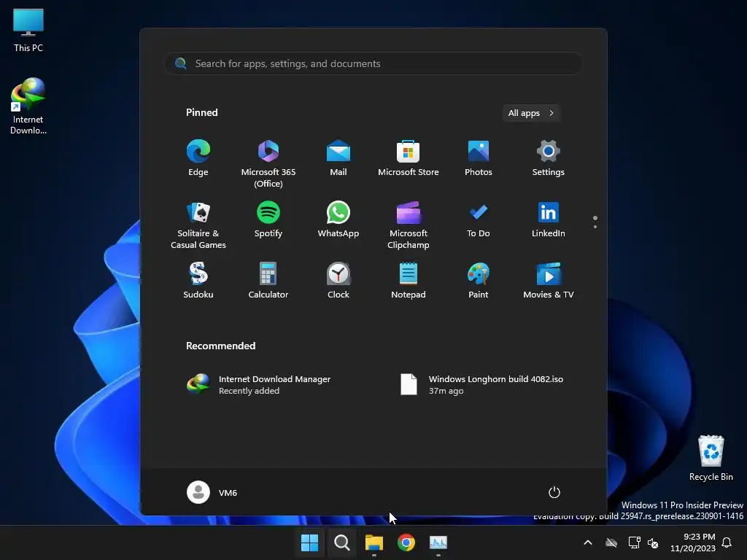Image resolution: width=747 pixels, height=560 pixels.
Task: Open notifications bell icon
Action: pyautogui.click(x=727, y=542)
